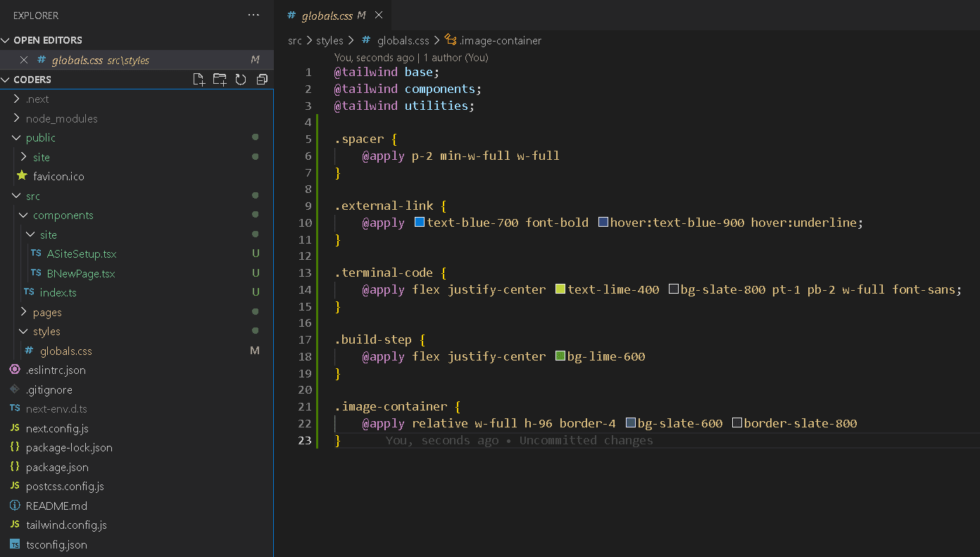Select the globals.css editor tab
Image resolution: width=980 pixels, height=557 pixels.
(x=326, y=15)
